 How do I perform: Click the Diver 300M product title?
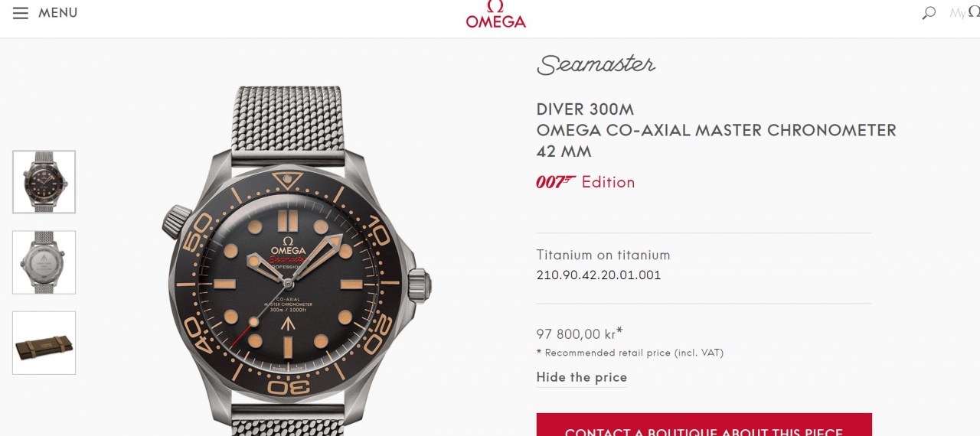pos(586,109)
